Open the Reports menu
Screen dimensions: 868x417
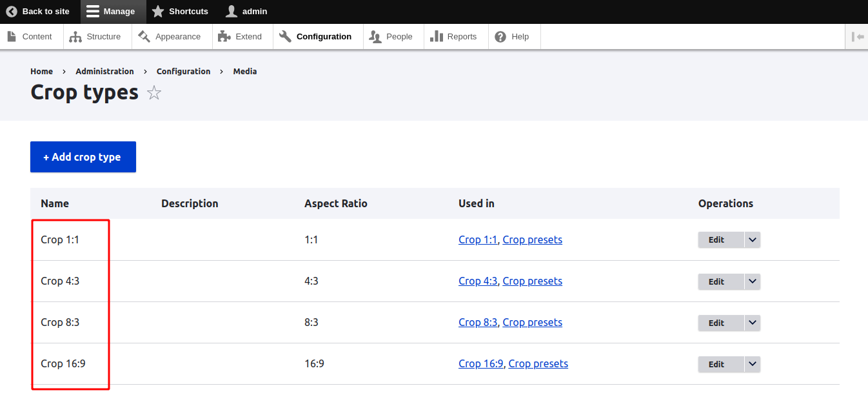(453, 37)
